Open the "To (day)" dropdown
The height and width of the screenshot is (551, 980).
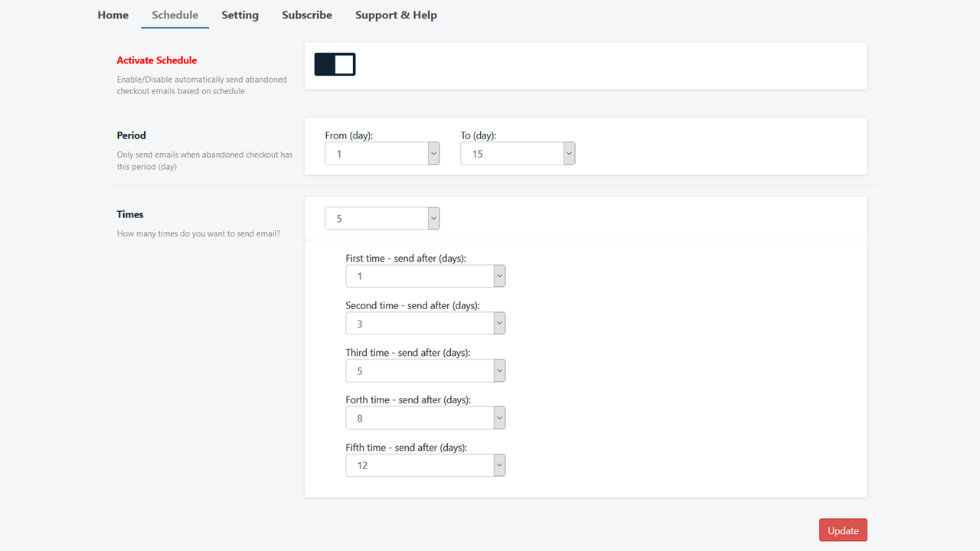(x=568, y=153)
